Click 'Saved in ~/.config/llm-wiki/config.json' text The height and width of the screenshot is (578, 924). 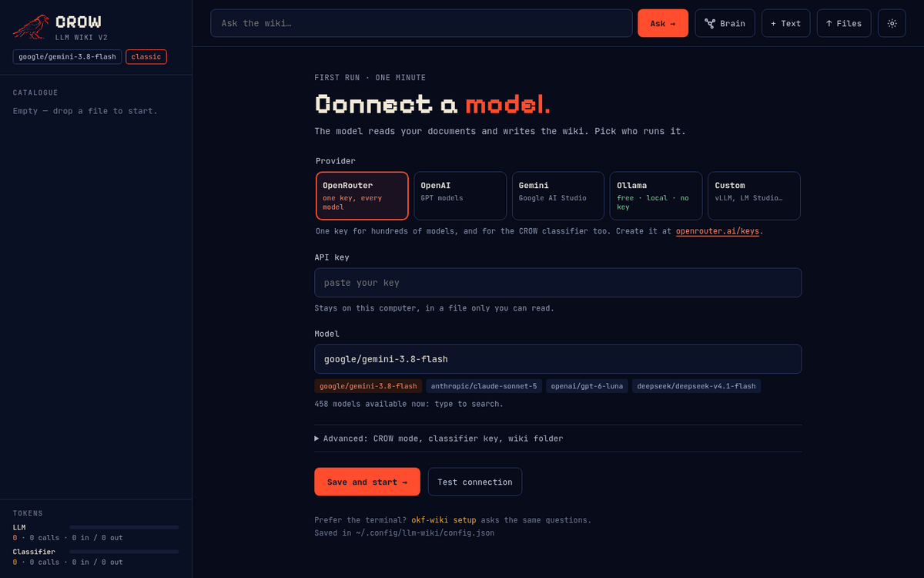[404, 533]
